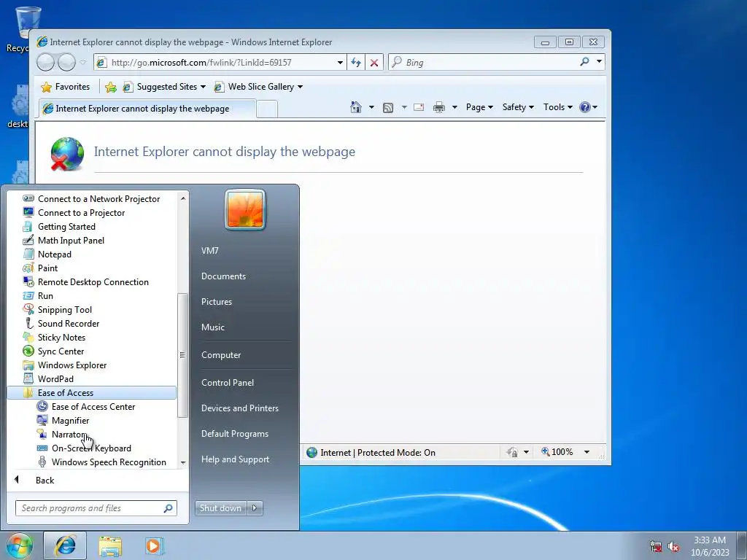Open Sync Center

click(x=61, y=351)
